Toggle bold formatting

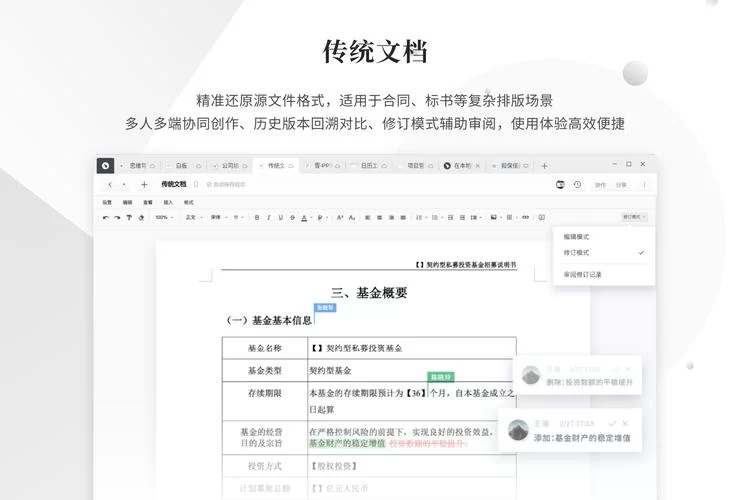point(257,218)
